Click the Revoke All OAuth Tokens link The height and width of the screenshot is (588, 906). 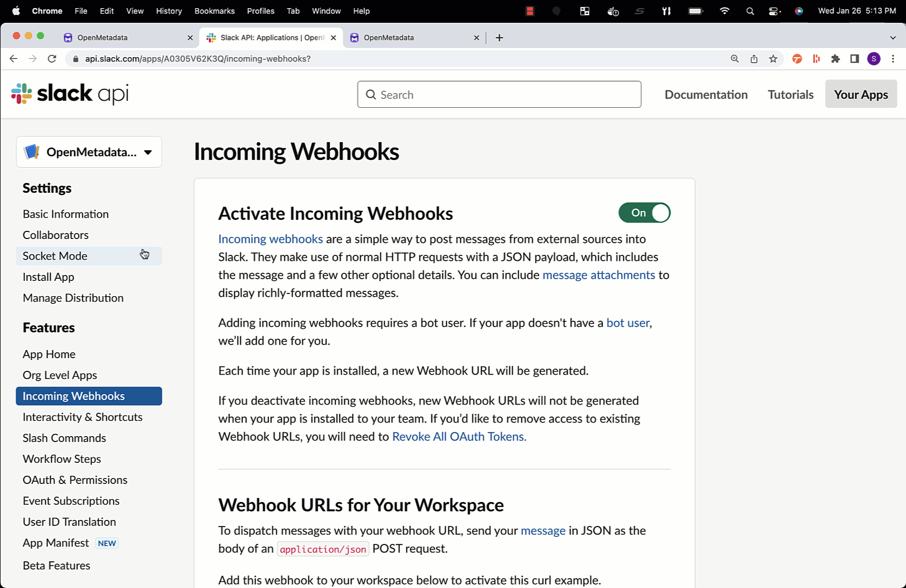tap(459, 436)
